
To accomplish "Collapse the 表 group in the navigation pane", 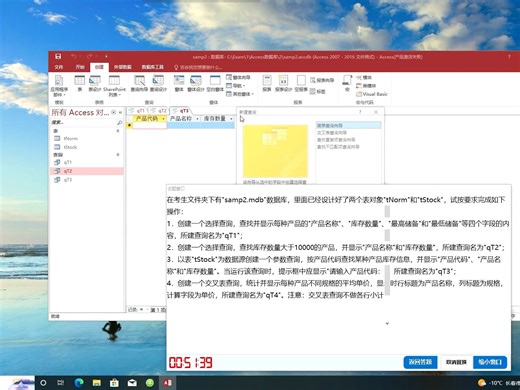I will click(x=118, y=131).
